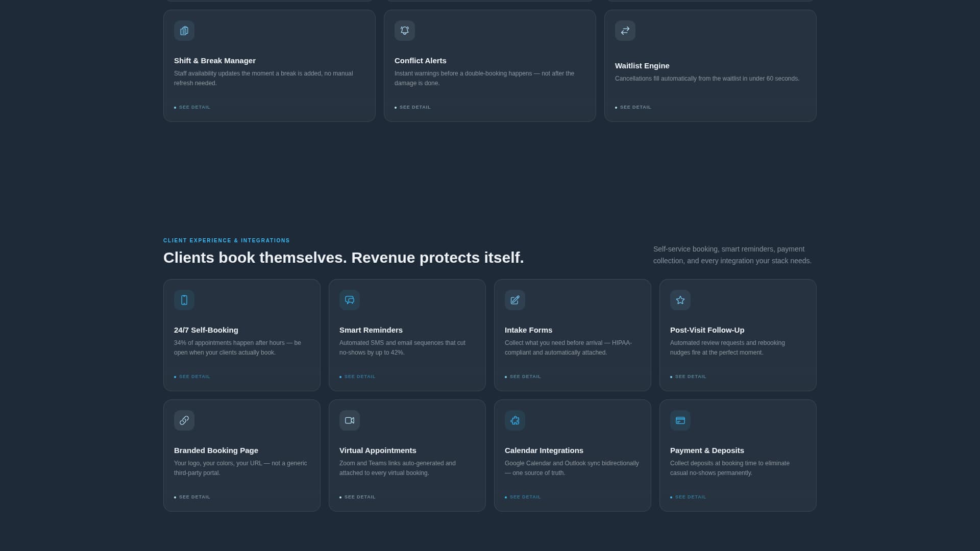Click the 'Collect what you need before arrival' text

[x=568, y=347]
